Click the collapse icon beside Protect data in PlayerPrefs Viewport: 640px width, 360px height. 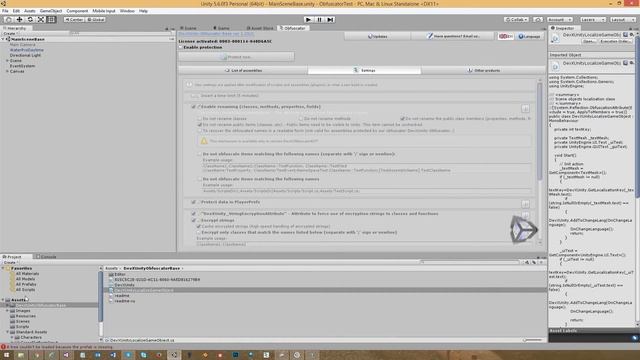click(525, 204)
